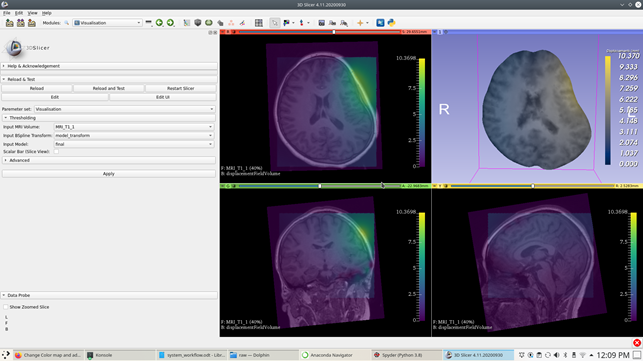Click the Firefox taskbar entry
Image resolution: width=643 pixels, height=361 pixels.
(x=48, y=355)
